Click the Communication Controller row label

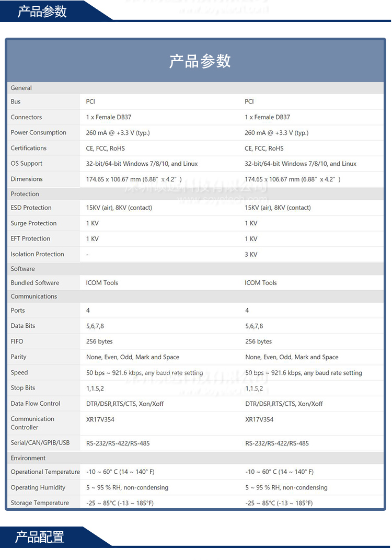32,423
